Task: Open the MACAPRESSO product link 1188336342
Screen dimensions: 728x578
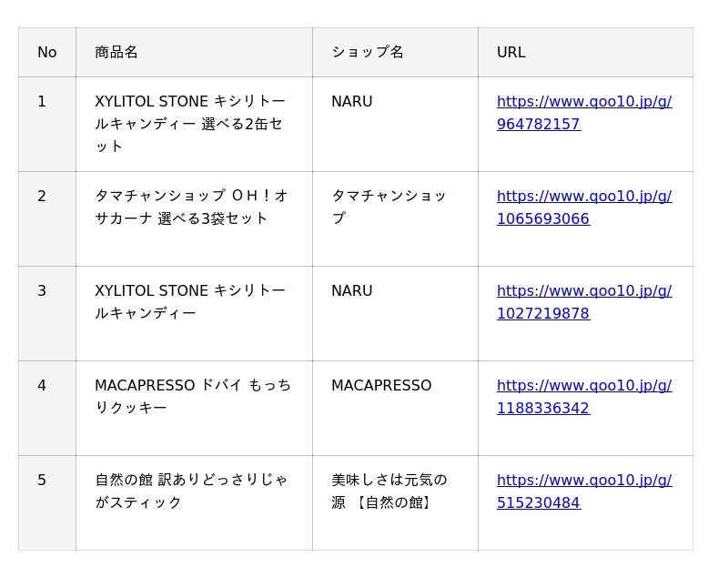Action: 584,397
